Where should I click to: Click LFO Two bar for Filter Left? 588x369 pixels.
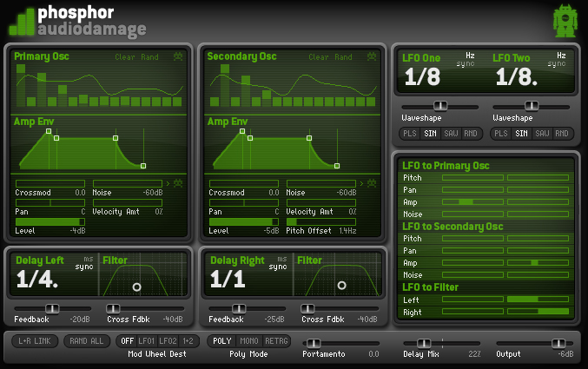(538, 300)
